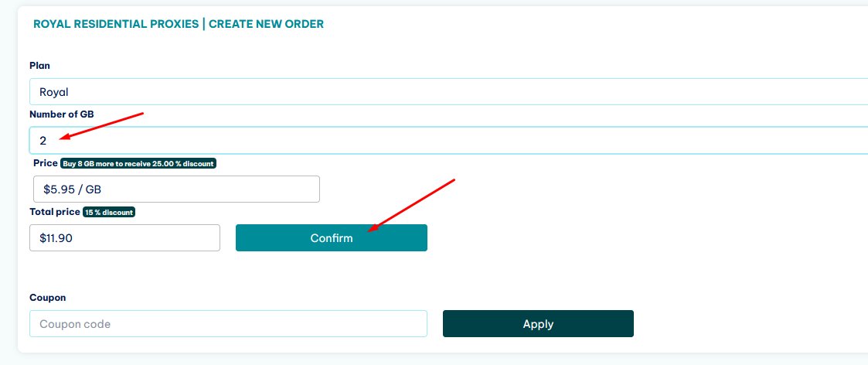Click the 'Coupon' section label
Screen dimensions: 868x365
click(x=47, y=298)
